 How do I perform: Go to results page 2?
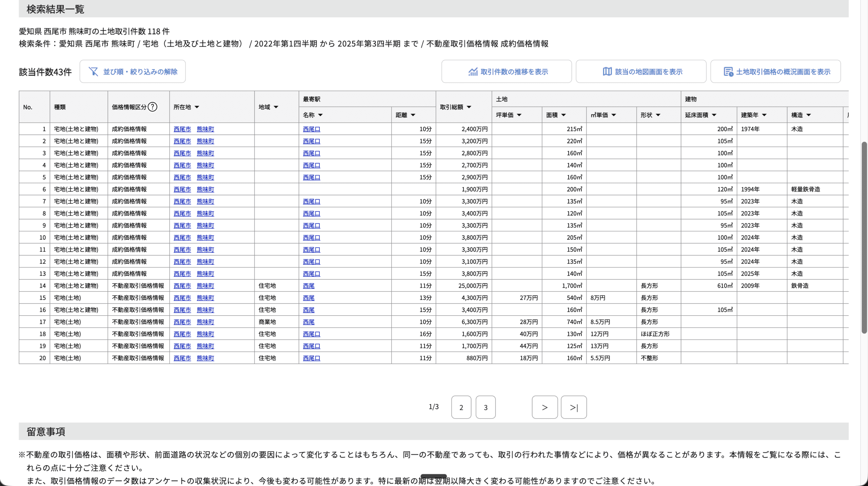[461, 407]
